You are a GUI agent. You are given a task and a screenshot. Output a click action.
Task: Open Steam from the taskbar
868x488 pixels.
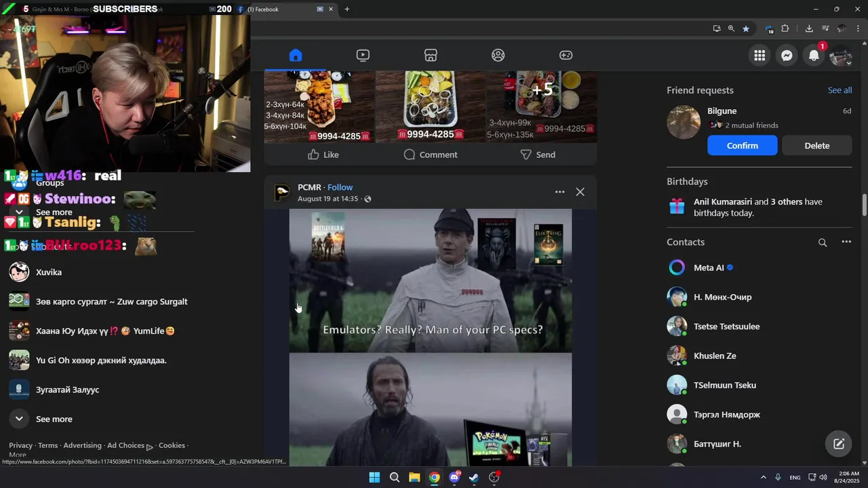point(474,477)
